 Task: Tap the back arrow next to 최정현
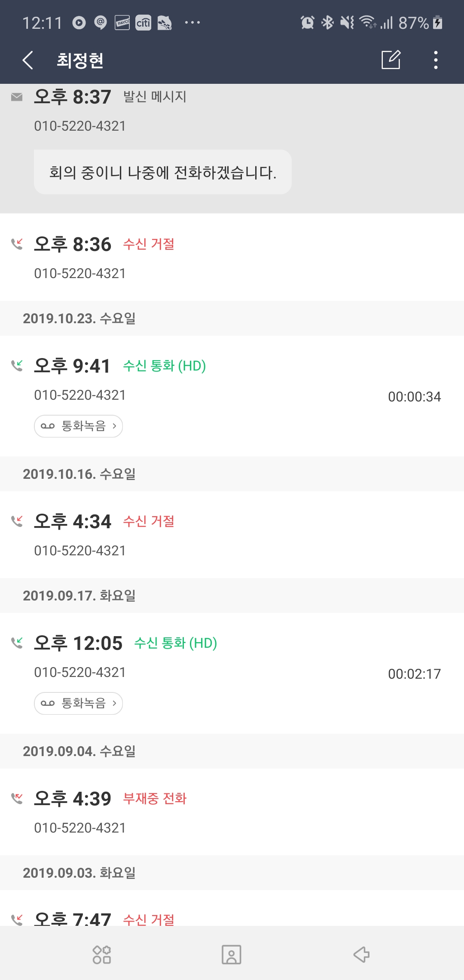(x=28, y=60)
